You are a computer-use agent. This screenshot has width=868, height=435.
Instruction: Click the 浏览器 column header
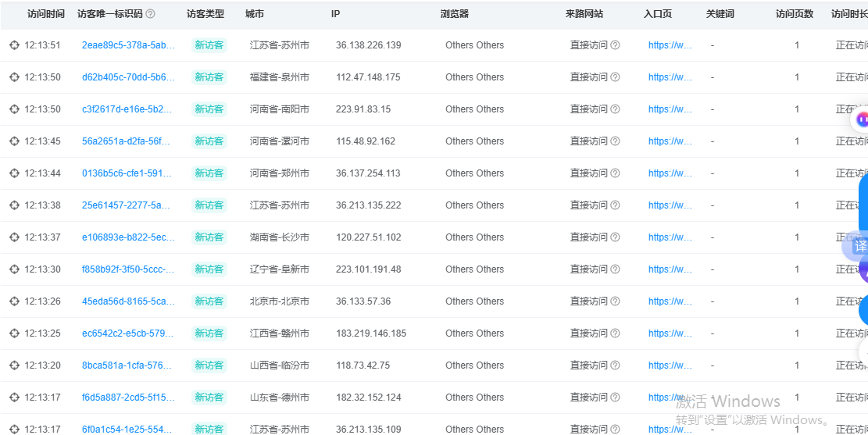(x=455, y=14)
